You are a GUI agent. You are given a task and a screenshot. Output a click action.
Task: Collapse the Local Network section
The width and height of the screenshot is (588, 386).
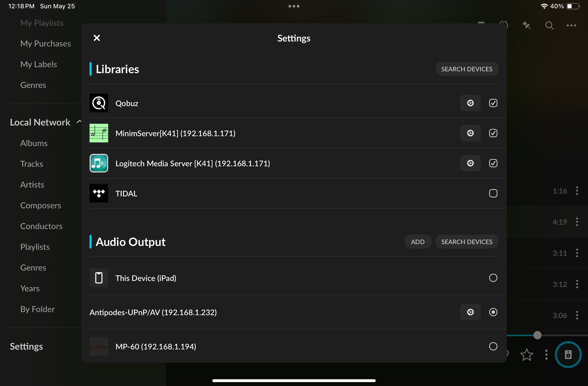click(x=79, y=122)
